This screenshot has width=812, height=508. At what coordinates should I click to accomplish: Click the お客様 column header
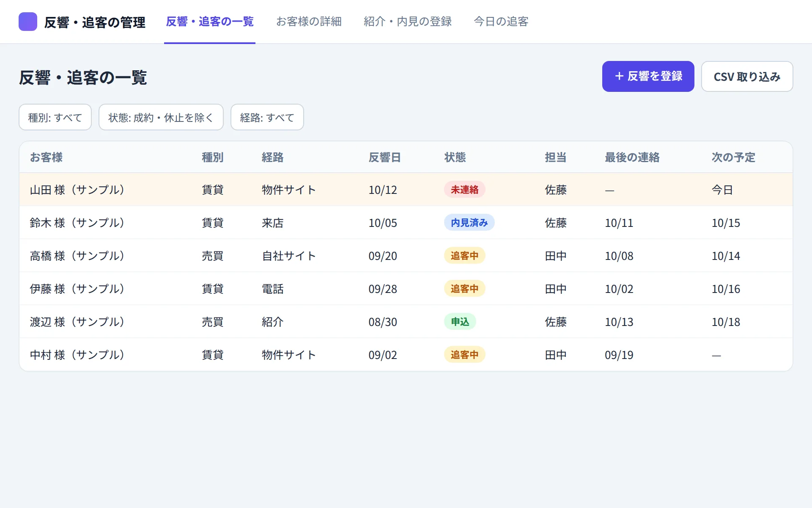[46, 157]
